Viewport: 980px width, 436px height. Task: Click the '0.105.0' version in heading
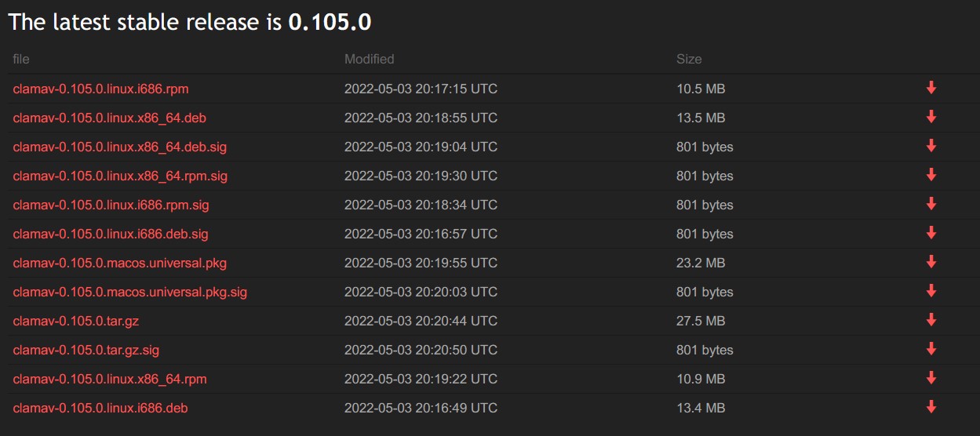point(330,23)
